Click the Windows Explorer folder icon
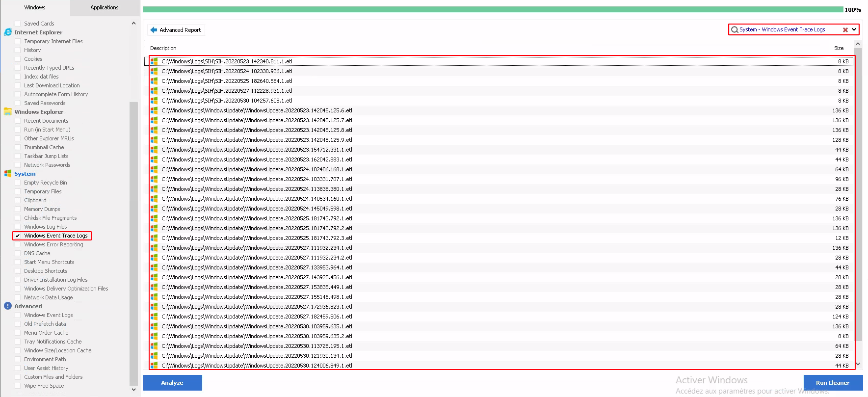868x397 pixels. point(8,112)
